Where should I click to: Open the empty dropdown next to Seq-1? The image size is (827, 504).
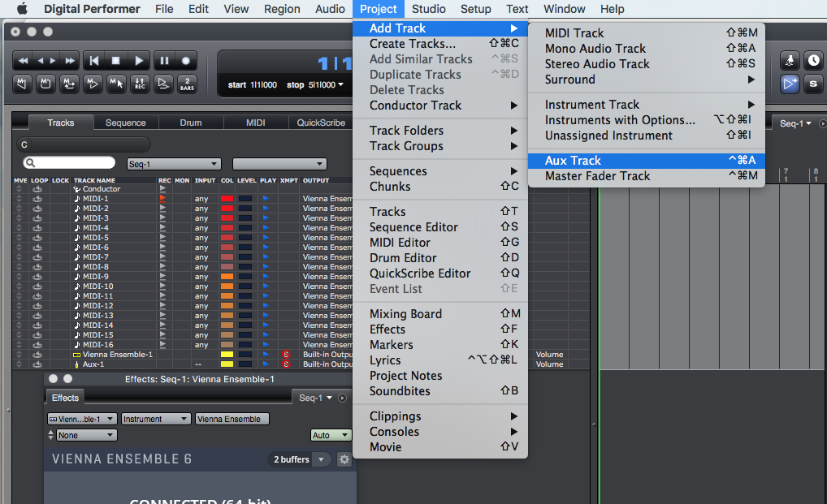coord(279,164)
